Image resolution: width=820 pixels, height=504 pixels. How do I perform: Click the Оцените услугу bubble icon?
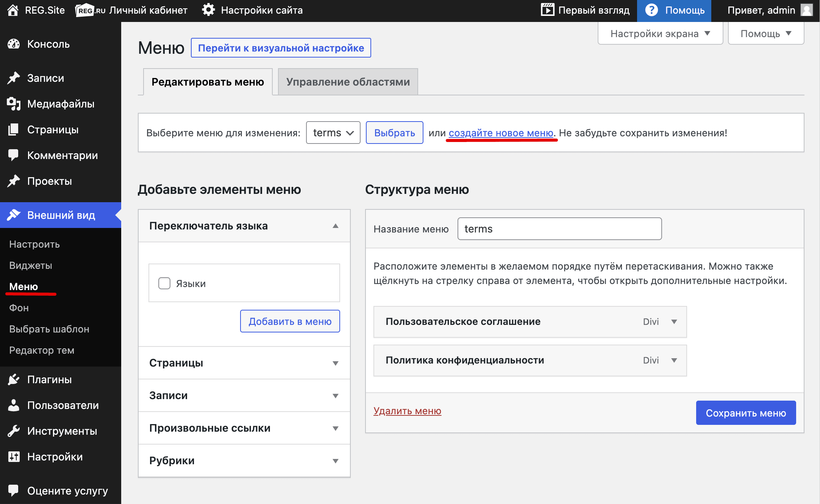tap(14, 491)
